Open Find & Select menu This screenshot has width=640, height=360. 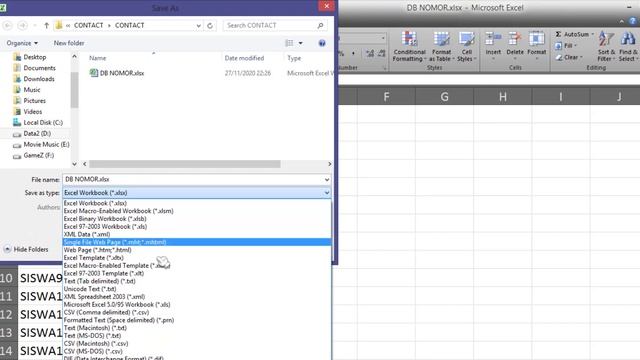628,47
